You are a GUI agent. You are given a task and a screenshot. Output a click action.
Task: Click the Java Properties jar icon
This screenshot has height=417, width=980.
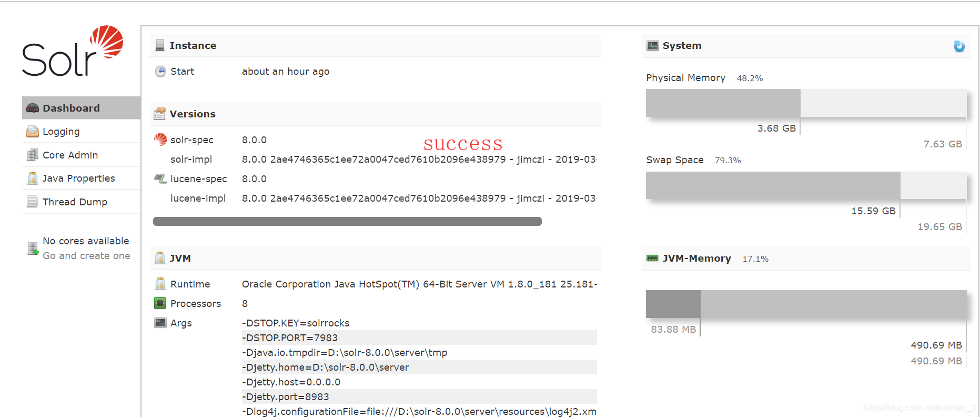32,178
